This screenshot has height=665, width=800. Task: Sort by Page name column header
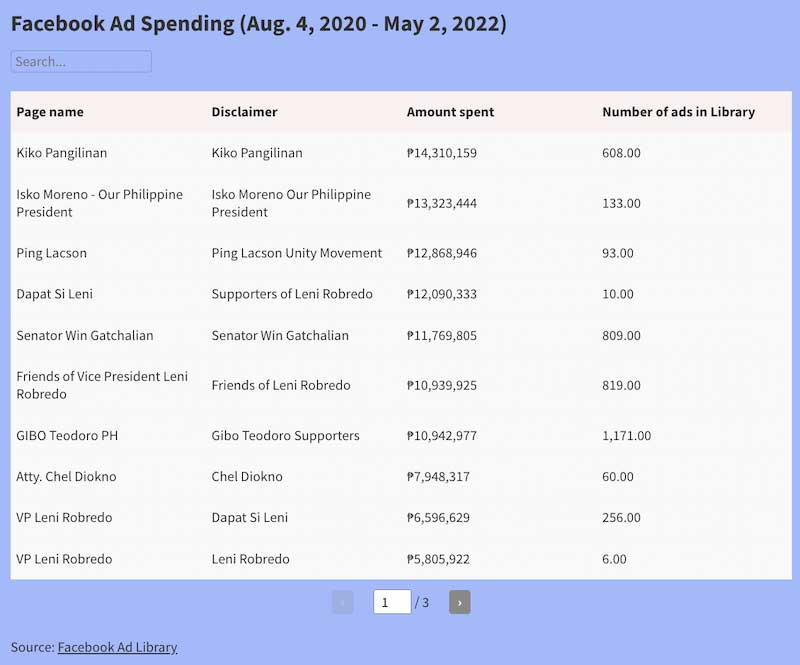(x=50, y=112)
